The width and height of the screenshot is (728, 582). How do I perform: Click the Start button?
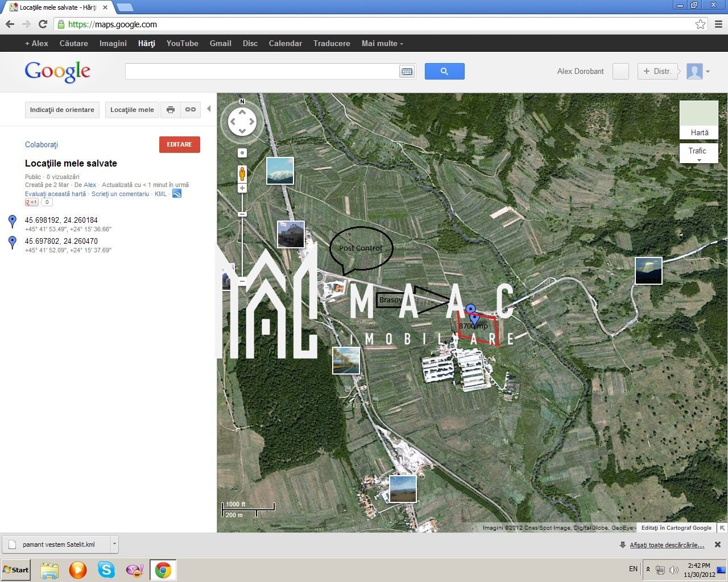[15, 569]
